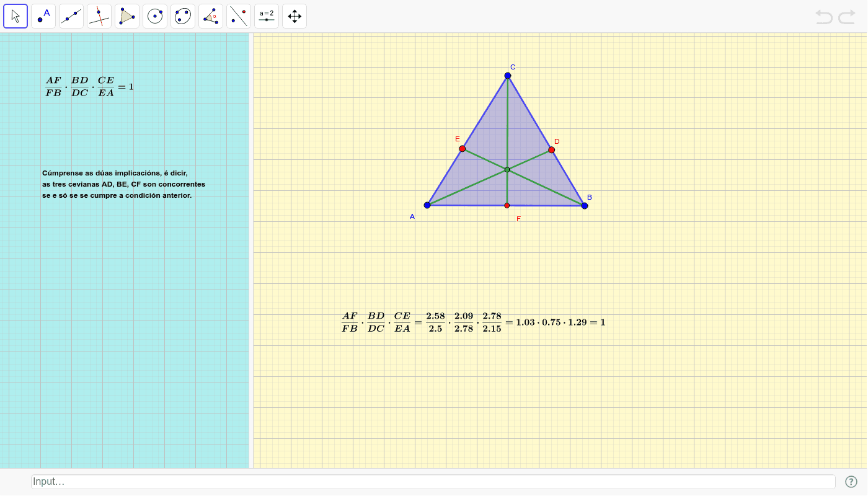Select the Circle with center tool

click(x=155, y=16)
